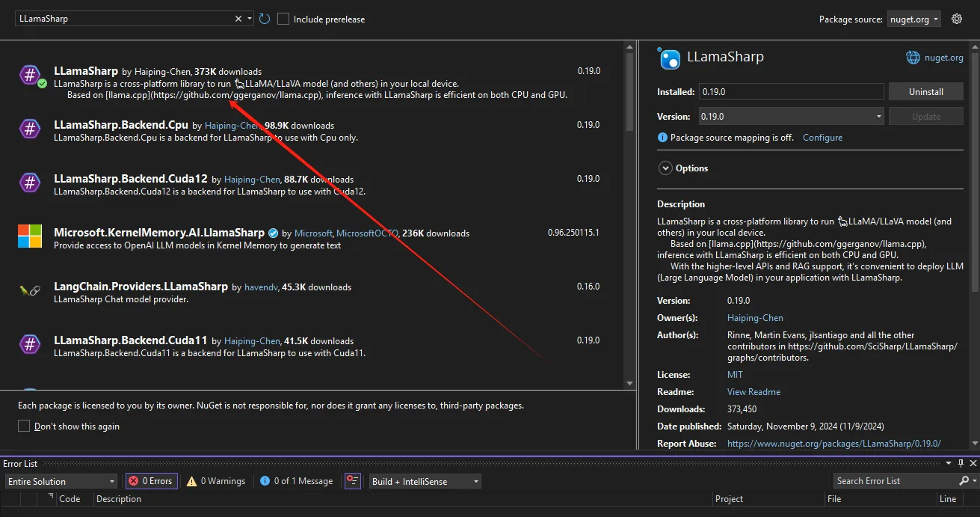Click Haiping-Chen author on LLamaSharp.Backend.Cpu row

[x=232, y=126]
